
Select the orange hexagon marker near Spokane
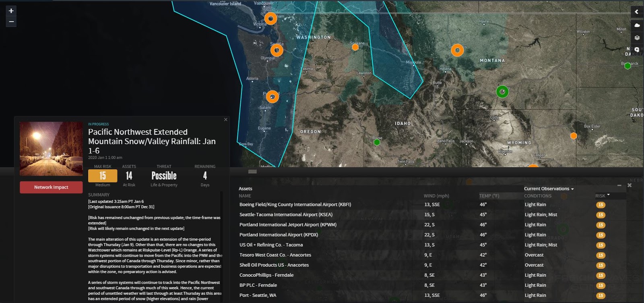[355, 47]
